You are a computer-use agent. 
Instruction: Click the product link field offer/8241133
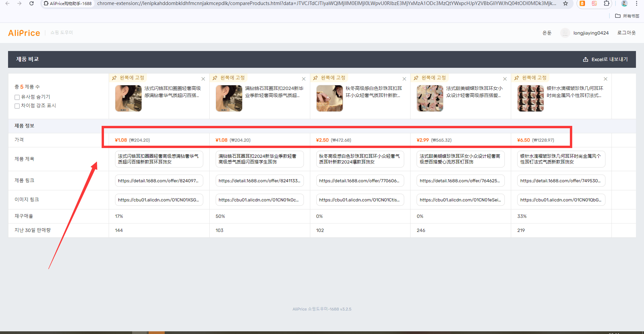260,181
